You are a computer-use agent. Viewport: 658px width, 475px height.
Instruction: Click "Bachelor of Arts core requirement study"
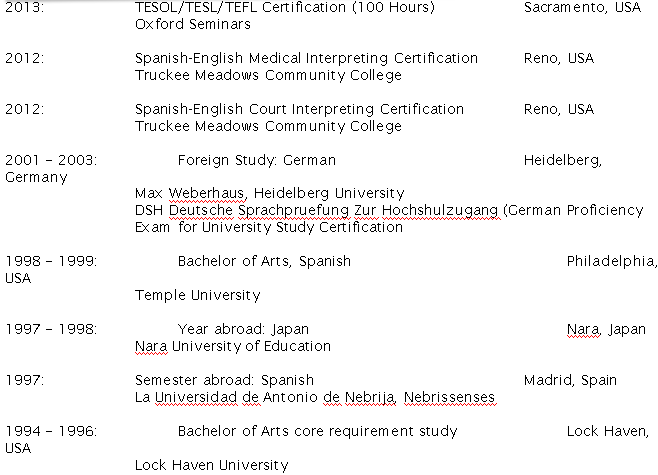click(x=317, y=431)
